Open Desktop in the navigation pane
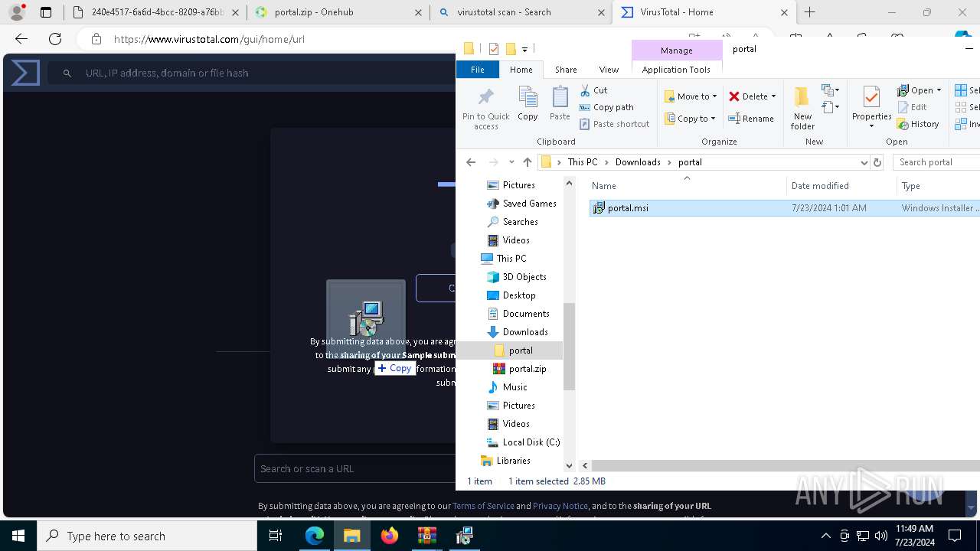The height and width of the screenshot is (551, 980). pyautogui.click(x=519, y=295)
